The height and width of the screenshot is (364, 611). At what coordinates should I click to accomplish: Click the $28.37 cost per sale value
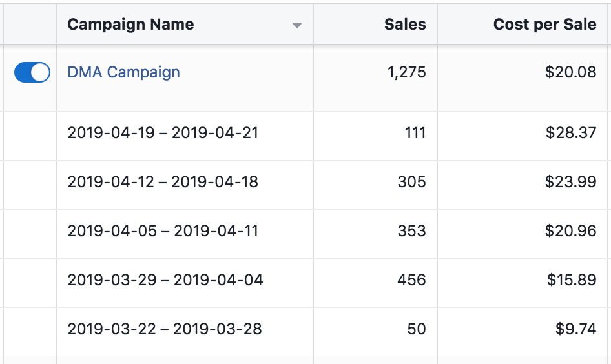tap(570, 133)
